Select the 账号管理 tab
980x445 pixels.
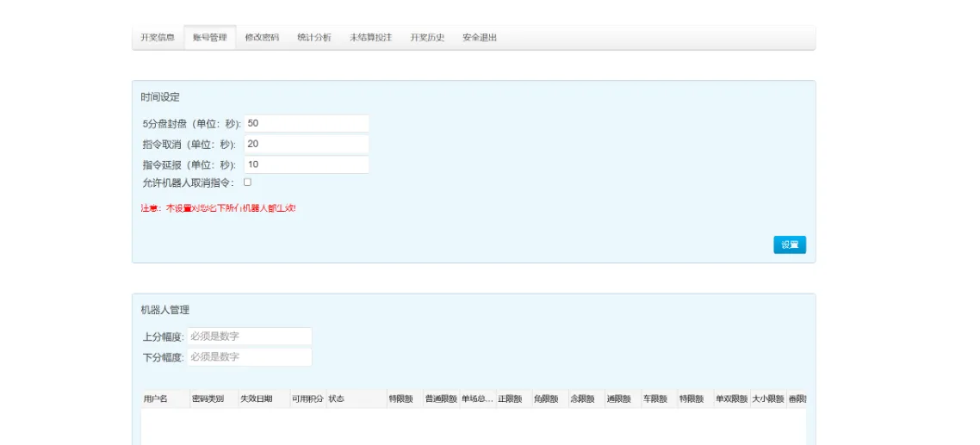pyautogui.click(x=210, y=38)
